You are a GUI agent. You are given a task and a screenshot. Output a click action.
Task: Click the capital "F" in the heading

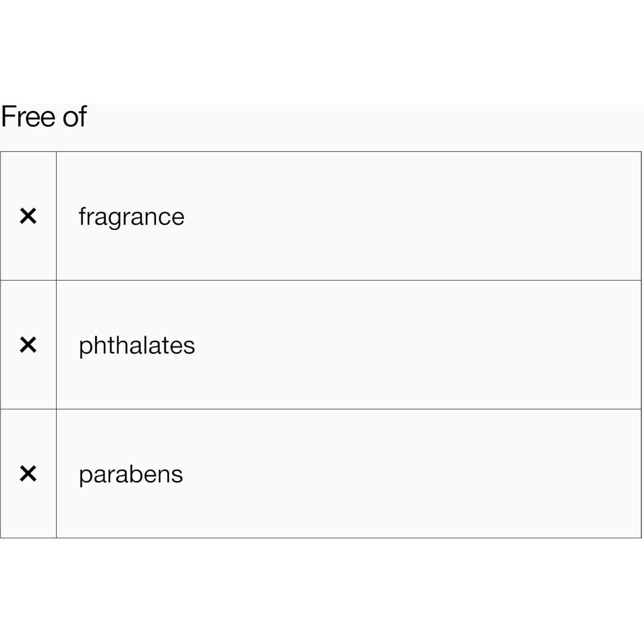9,117
